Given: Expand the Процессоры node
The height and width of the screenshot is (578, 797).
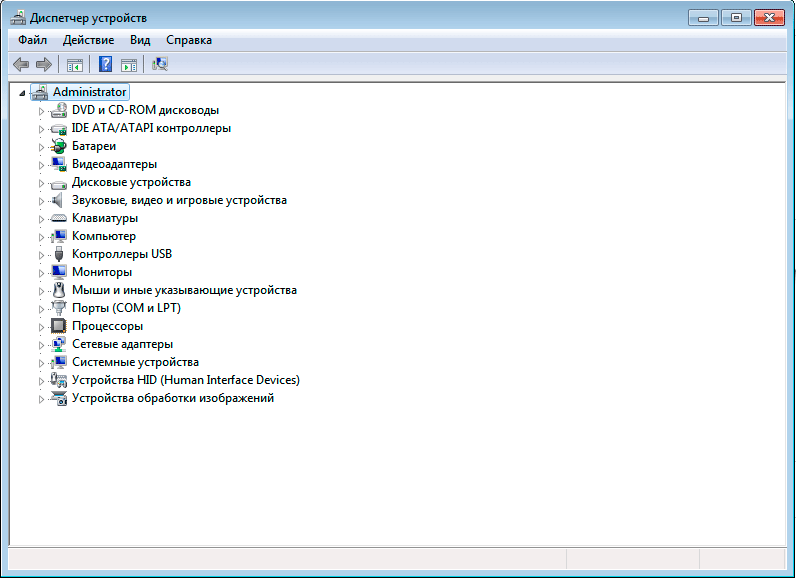Looking at the screenshot, I should tap(41, 327).
